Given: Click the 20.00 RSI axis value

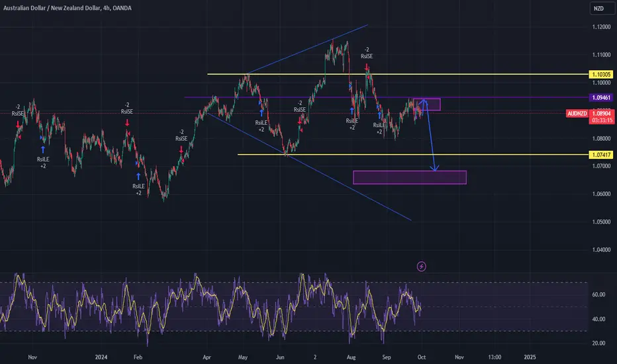Looking at the screenshot, I should [598, 343].
